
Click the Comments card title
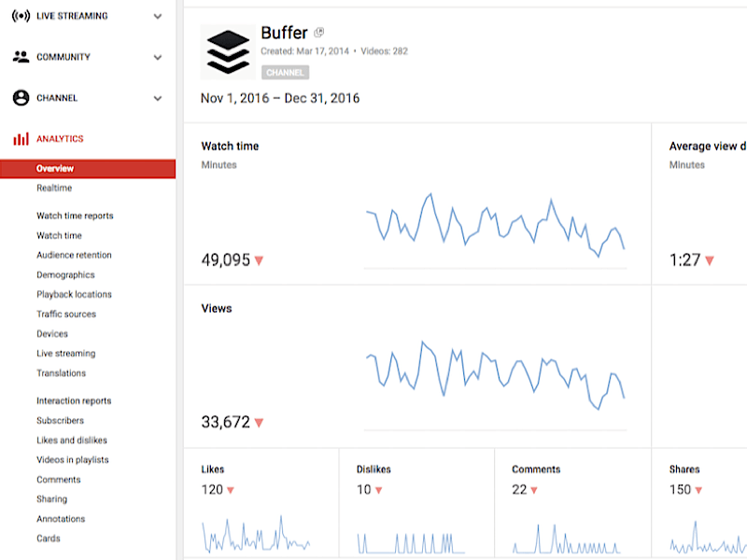click(536, 469)
